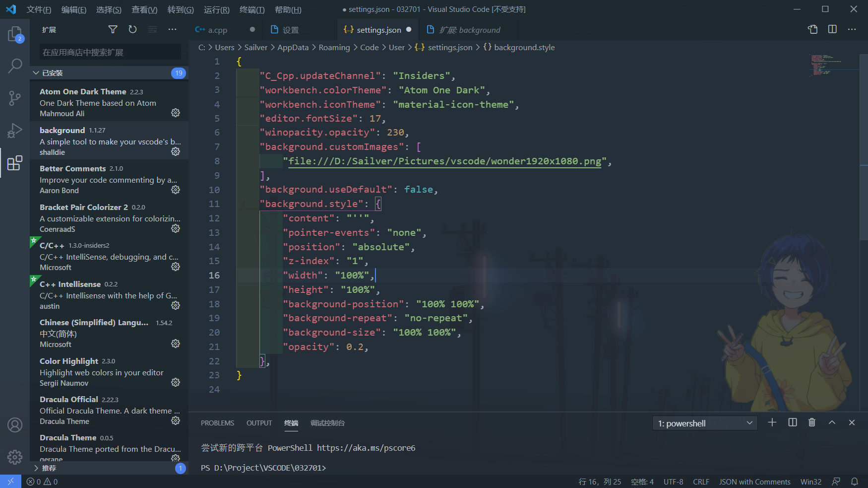Open a new terminal with the plus icon
This screenshot has width=868, height=488.
point(772,422)
